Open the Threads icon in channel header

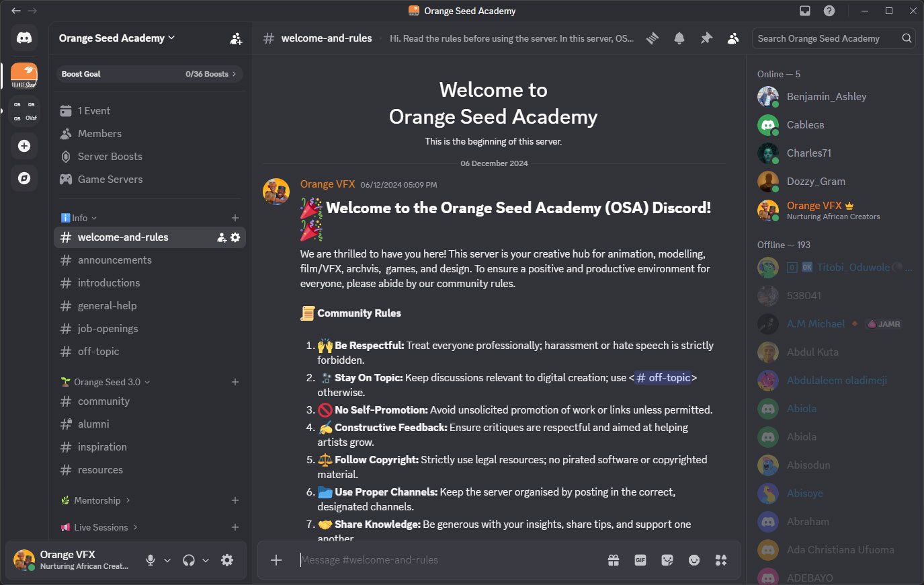(x=653, y=38)
